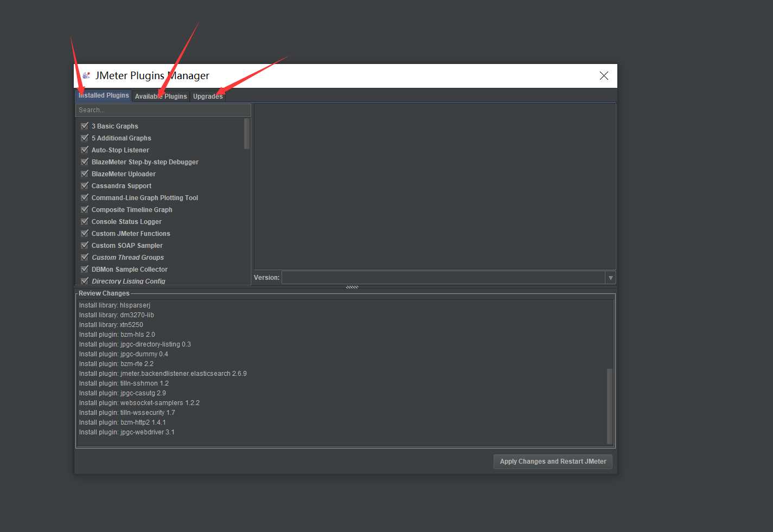This screenshot has height=532, width=773.
Task: Click the 'Install plugin: jpgc-webdriver 3.1' line
Action: click(127, 432)
